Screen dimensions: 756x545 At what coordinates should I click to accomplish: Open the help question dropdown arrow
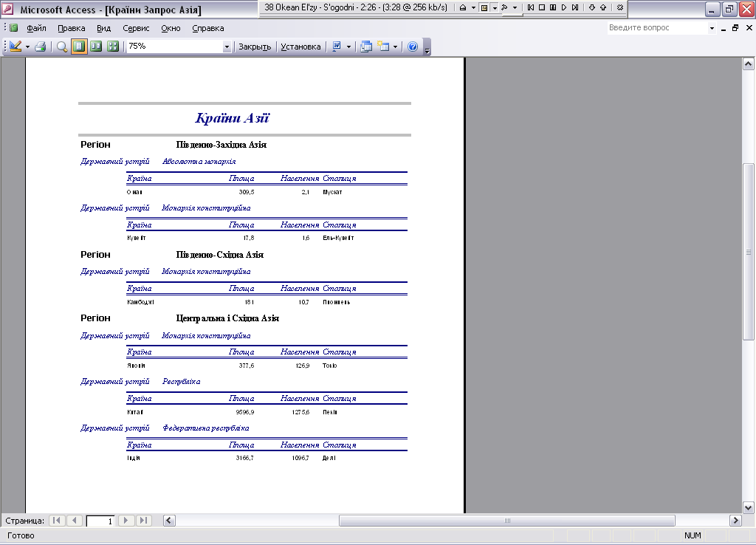712,28
